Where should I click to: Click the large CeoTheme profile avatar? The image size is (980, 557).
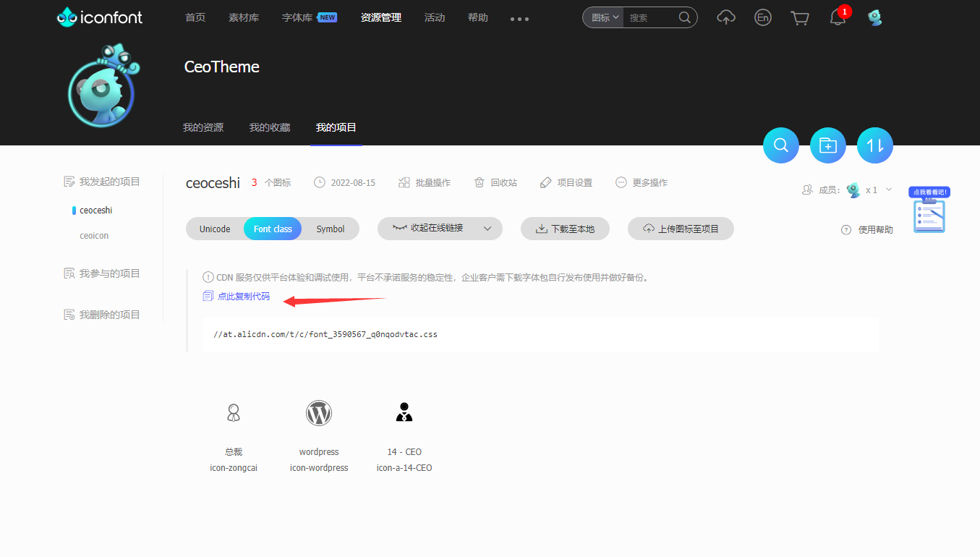pos(102,87)
